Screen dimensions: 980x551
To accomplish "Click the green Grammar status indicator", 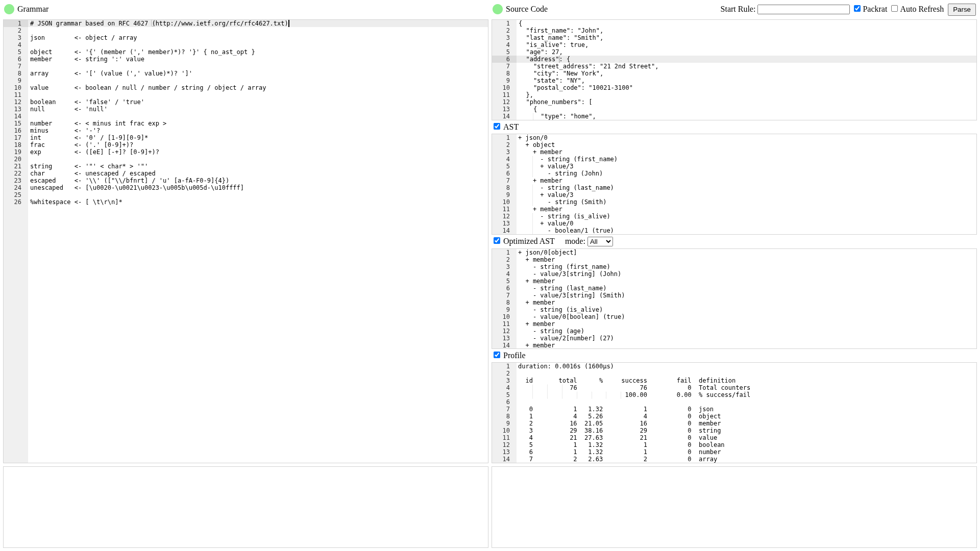I will click(9, 9).
